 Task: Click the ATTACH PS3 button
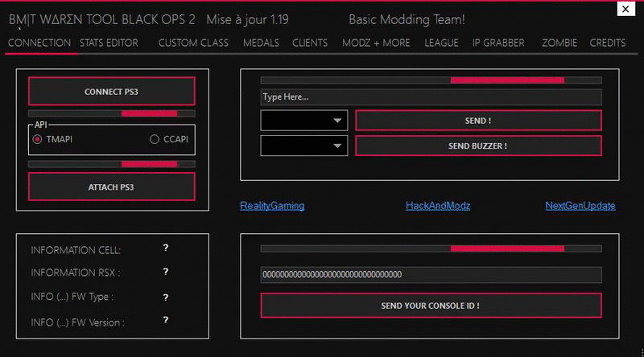pos(111,187)
